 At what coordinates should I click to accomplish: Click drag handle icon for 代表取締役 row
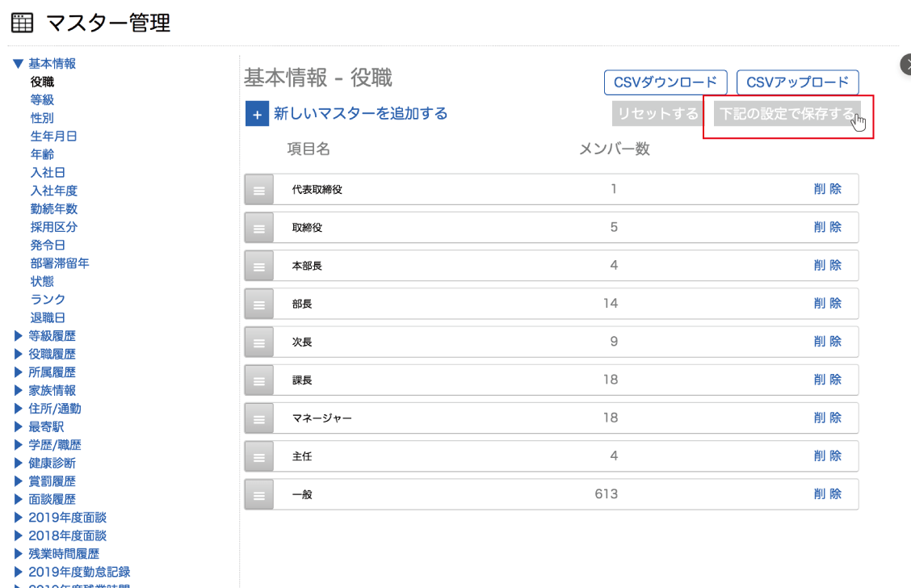258,190
